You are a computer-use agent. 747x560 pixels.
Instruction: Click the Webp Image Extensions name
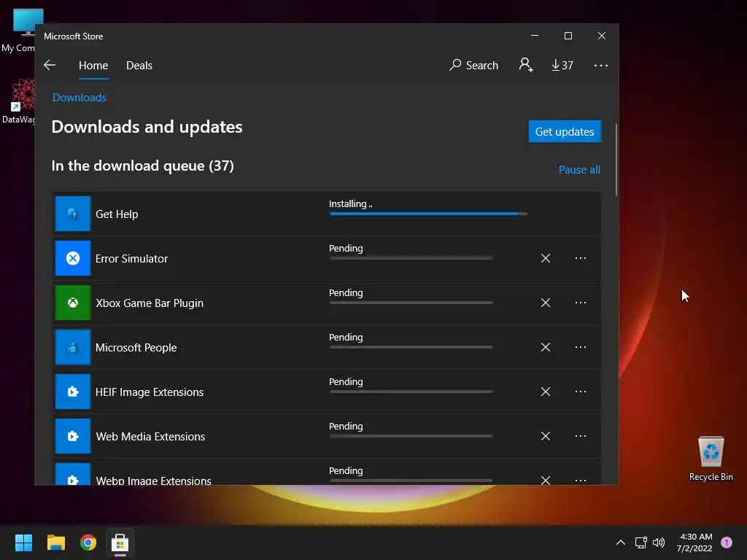click(153, 480)
